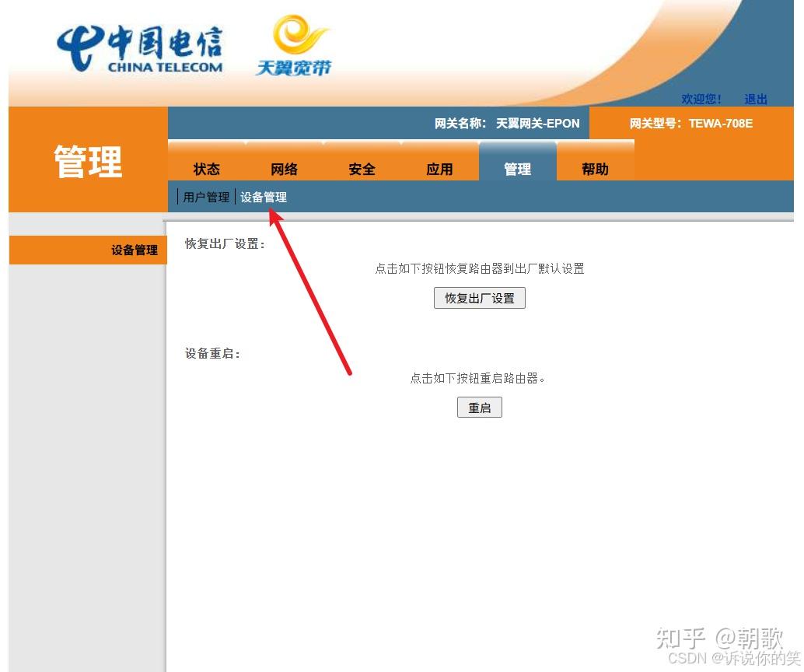Screen dimensions: 804x672
Task: Switch to the 网络 tab
Action: (x=284, y=169)
